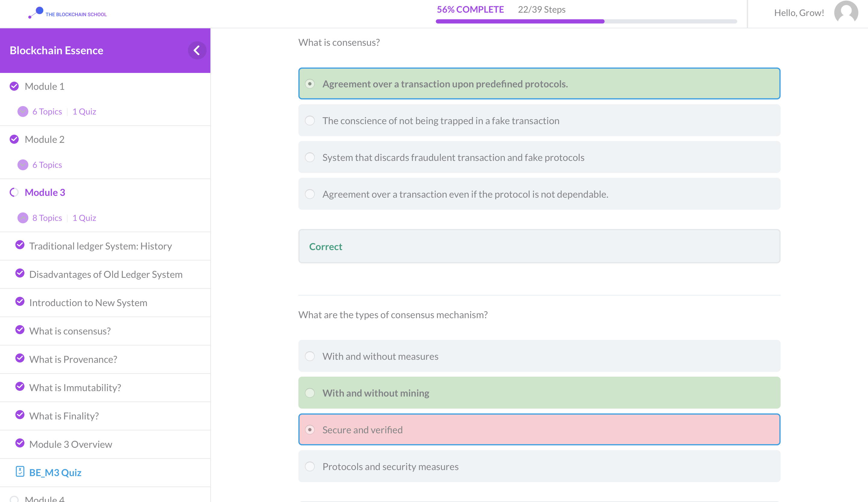Click Module 2 completed checkmark icon

14,139
